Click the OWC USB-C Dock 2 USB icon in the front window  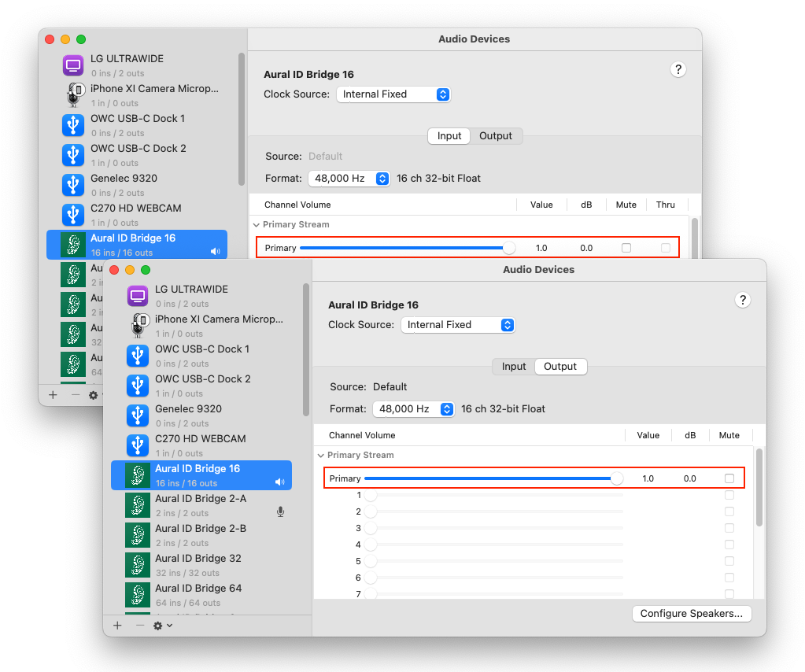138,386
